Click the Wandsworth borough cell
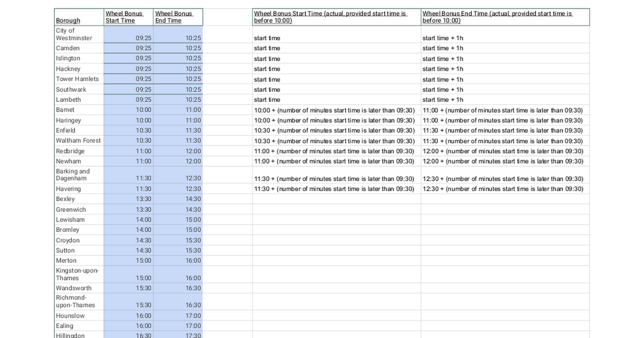Image resolution: width=644 pixels, height=338 pixels. (78, 288)
